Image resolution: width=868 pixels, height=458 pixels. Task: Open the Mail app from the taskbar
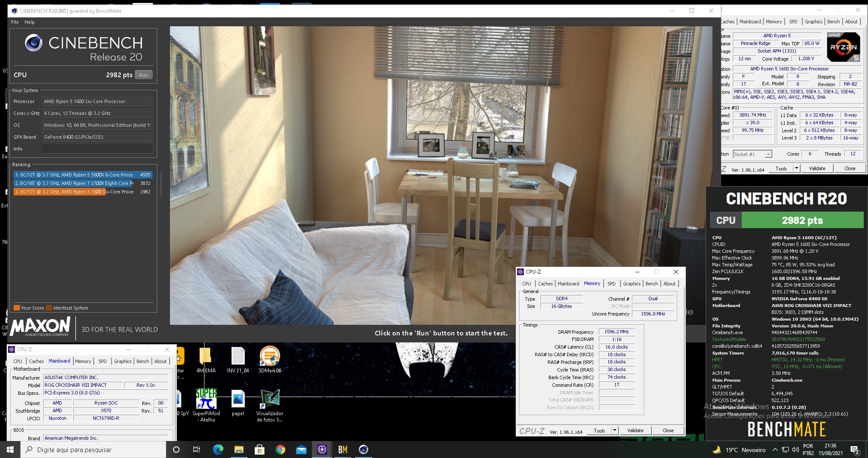[x=301, y=450]
